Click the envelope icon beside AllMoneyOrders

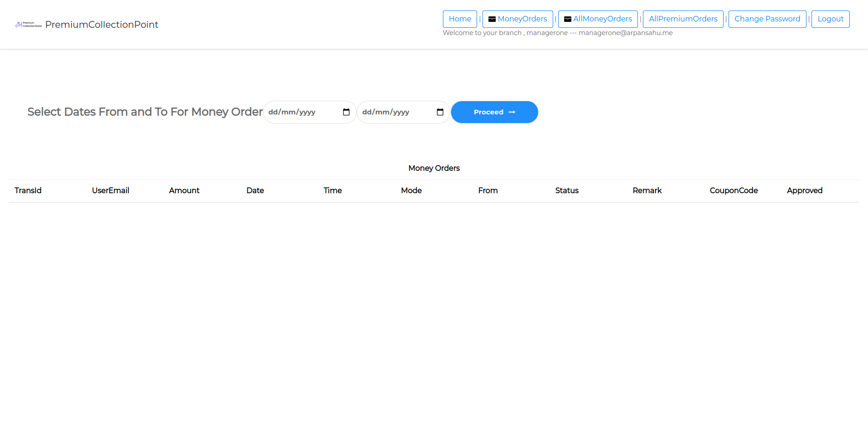coord(567,19)
